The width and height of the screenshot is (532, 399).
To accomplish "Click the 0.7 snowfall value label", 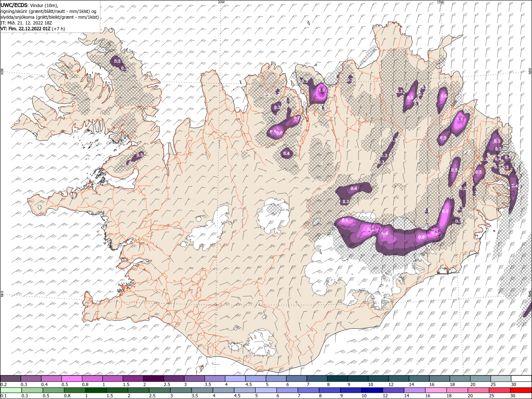I will pos(297,118).
